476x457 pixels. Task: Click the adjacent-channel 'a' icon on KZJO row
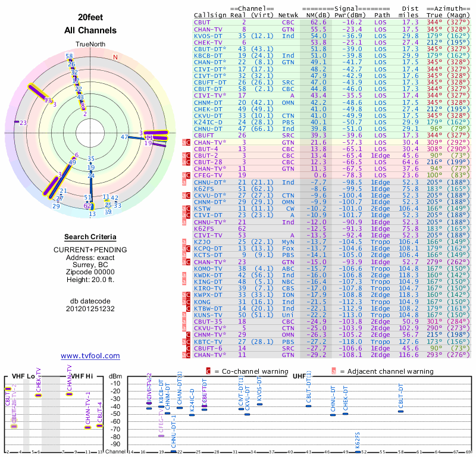(184, 242)
